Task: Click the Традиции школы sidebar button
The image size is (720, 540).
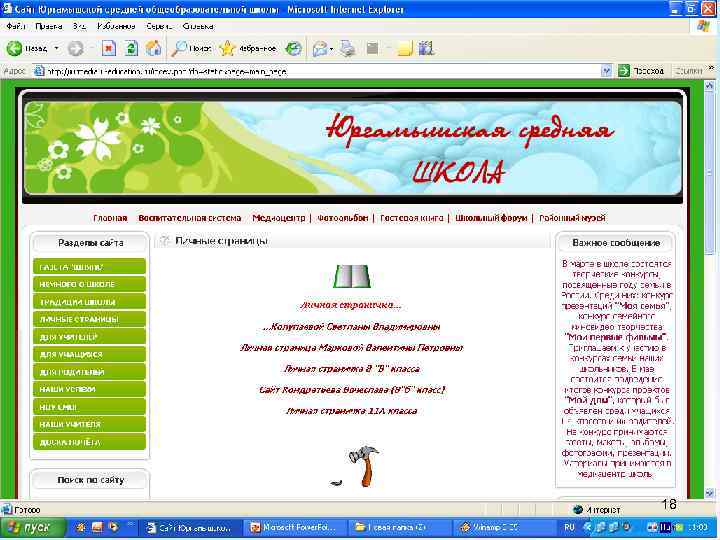Action: click(x=90, y=302)
